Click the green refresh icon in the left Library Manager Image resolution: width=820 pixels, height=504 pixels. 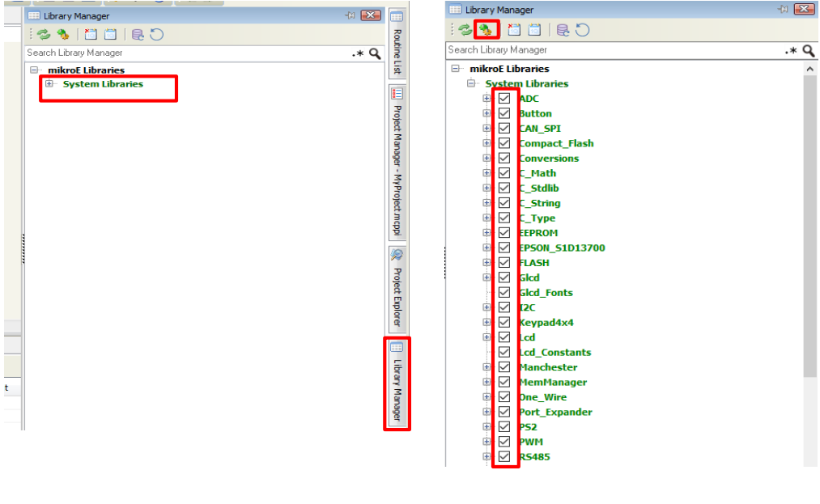tap(43, 34)
